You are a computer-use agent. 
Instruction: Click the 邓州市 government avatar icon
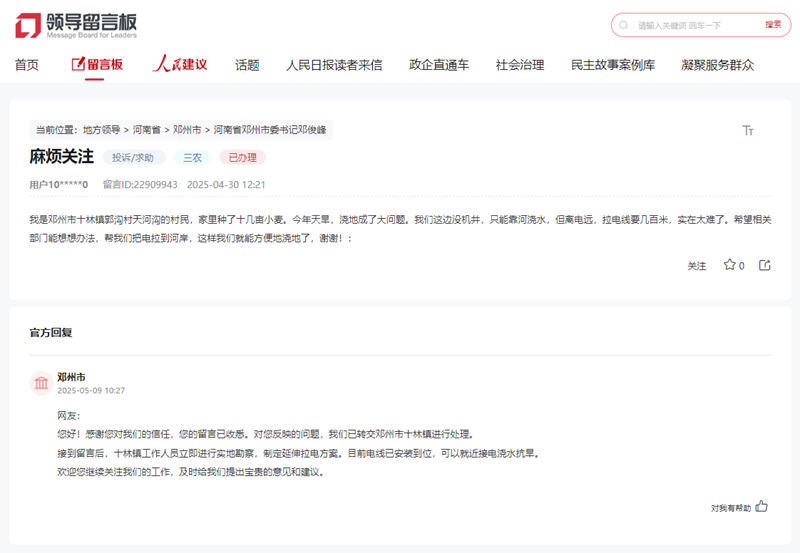click(x=41, y=384)
